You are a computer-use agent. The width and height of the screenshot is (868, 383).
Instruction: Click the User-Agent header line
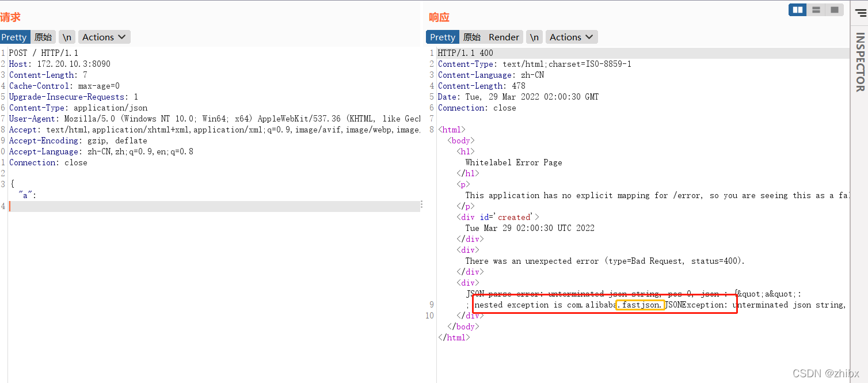tap(215, 119)
